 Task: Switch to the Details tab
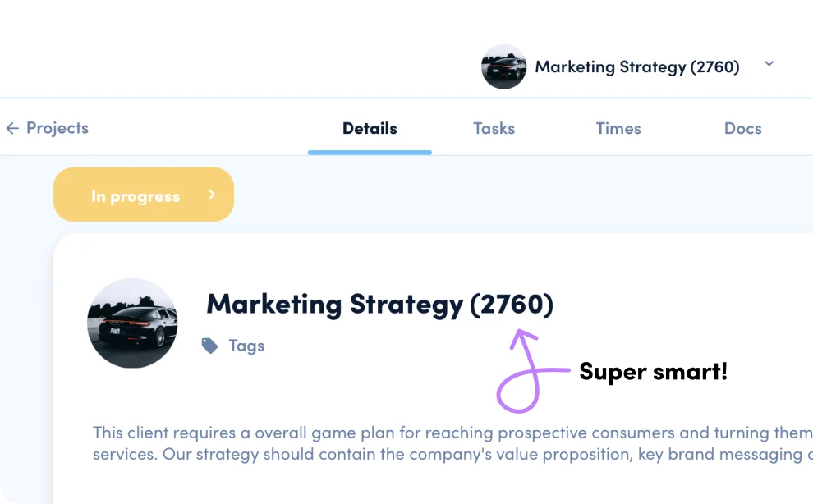(370, 129)
